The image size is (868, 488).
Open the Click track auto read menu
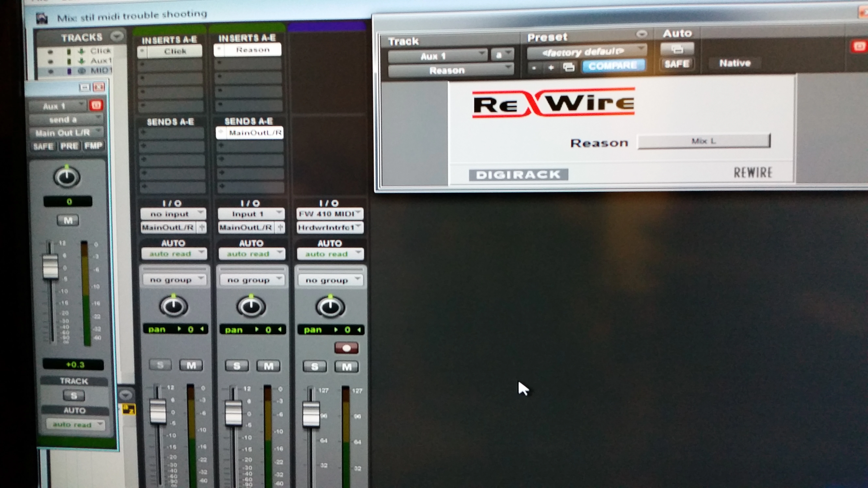[x=174, y=254]
